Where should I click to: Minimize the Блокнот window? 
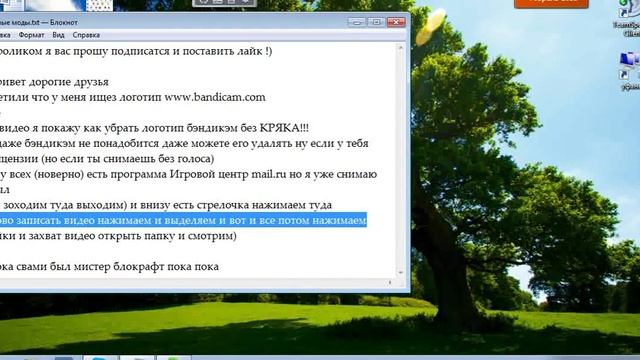(x=357, y=22)
